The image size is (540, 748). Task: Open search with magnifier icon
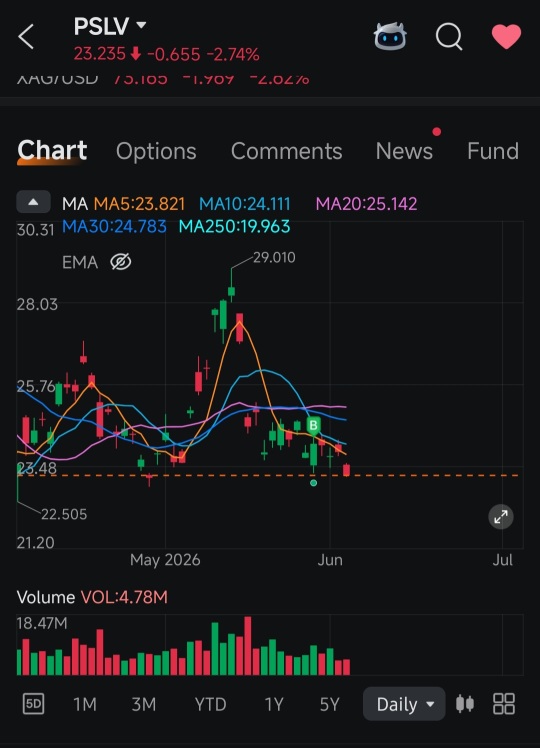tap(449, 36)
